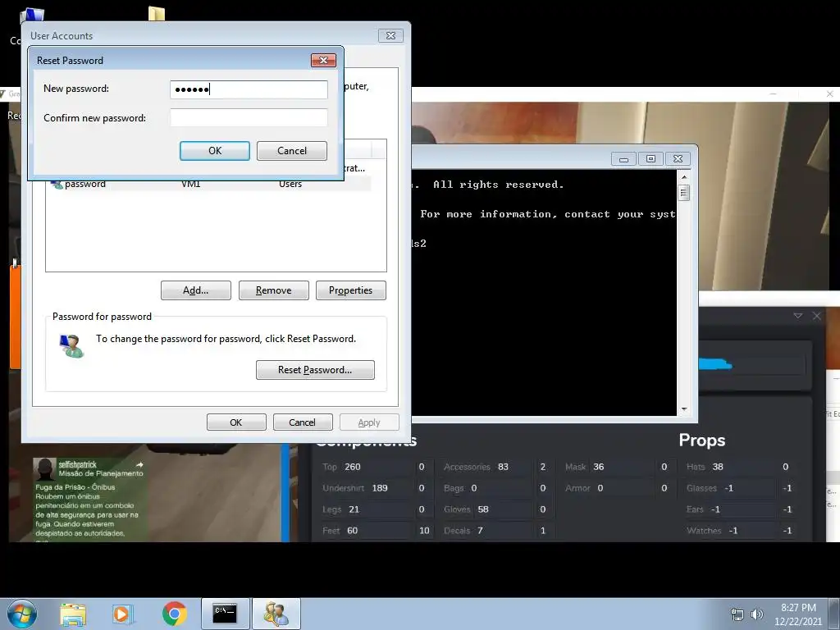Image resolution: width=840 pixels, height=630 pixels.
Task: Click the Watches value -1 field
Action: (751, 531)
